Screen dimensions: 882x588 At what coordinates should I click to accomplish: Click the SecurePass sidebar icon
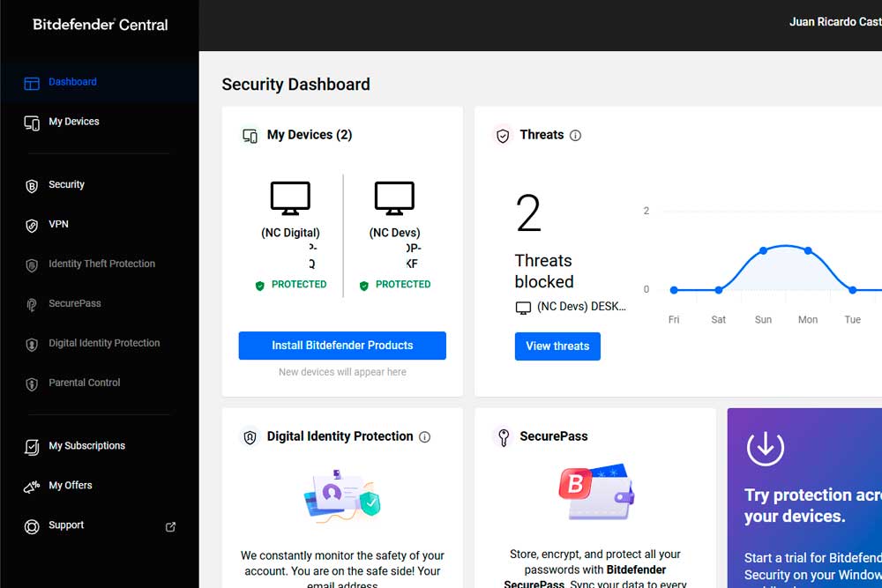(x=32, y=305)
